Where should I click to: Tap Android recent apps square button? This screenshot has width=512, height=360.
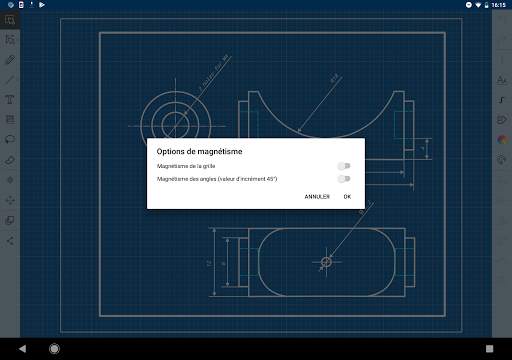[489, 349]
